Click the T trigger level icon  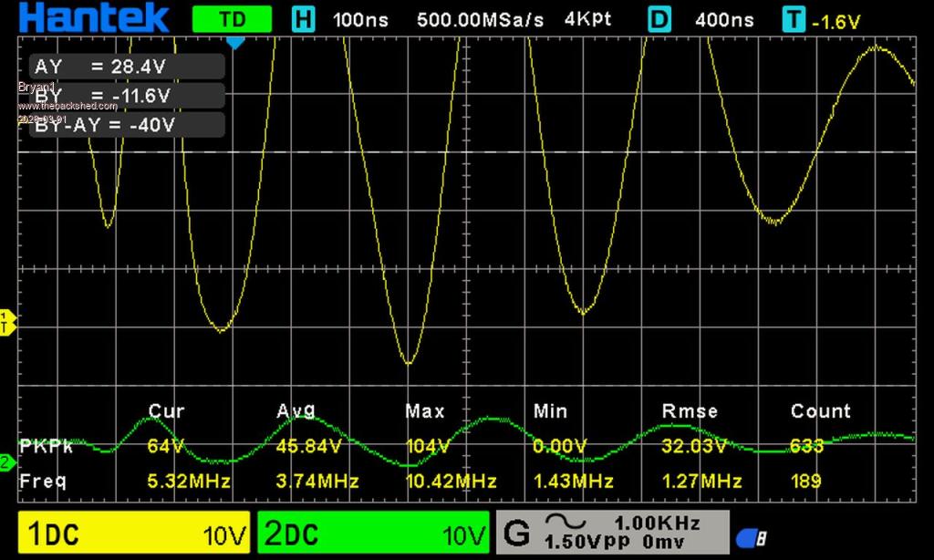click(x=794, y=18)
